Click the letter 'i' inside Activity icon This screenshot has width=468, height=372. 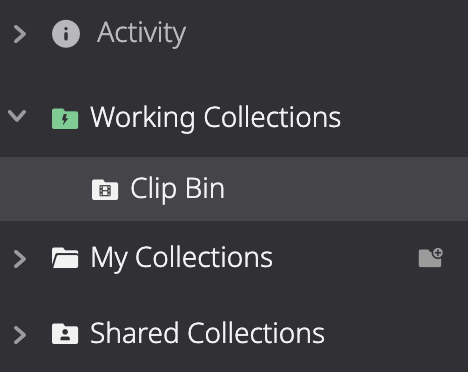[66, 34]
